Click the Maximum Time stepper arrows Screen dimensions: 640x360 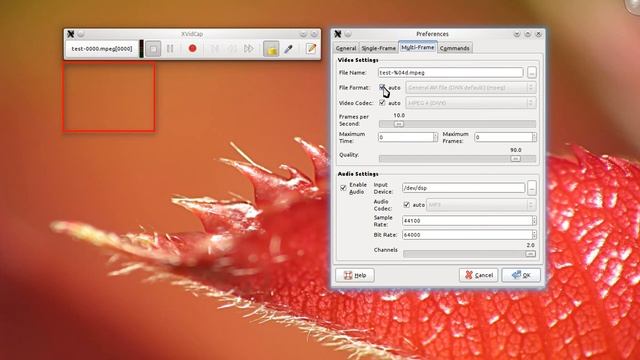(435, 137)
